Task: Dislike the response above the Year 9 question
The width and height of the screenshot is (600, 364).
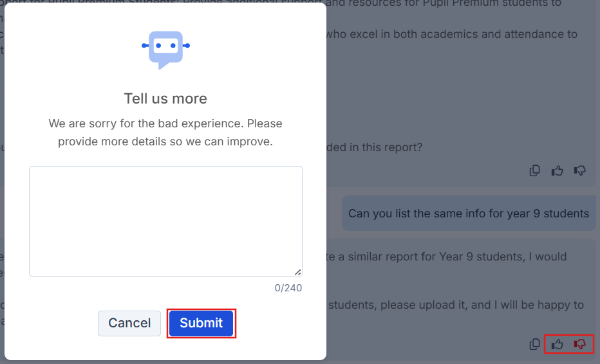Action: point(580,170)
